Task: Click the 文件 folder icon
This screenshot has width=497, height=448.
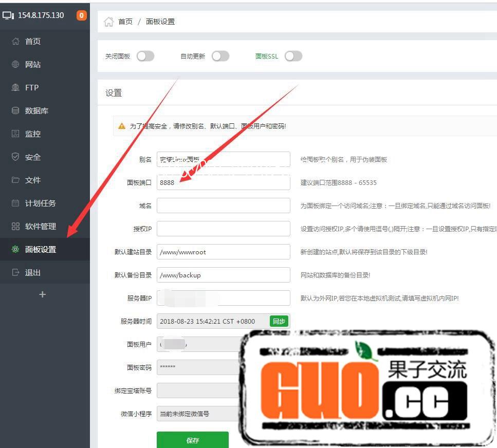Action: [x=15, y=180]
